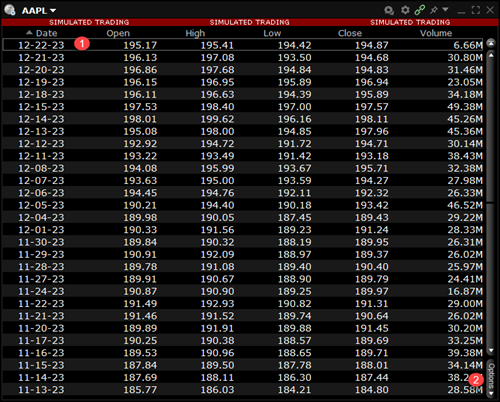This screenshot has height=402, width=500.
Task: Click Low value 193.67 on 12-08-23
Action: [x=295, y=169]
